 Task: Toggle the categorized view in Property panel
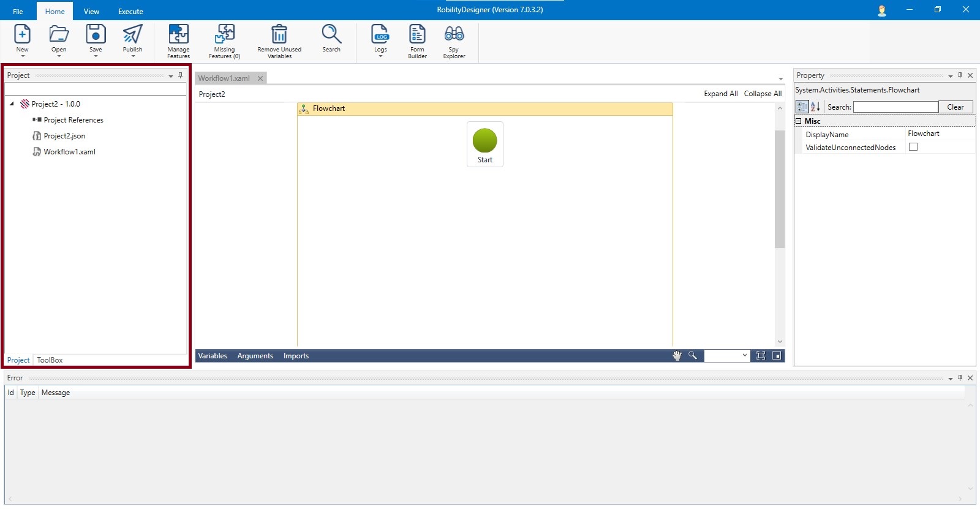802,107
